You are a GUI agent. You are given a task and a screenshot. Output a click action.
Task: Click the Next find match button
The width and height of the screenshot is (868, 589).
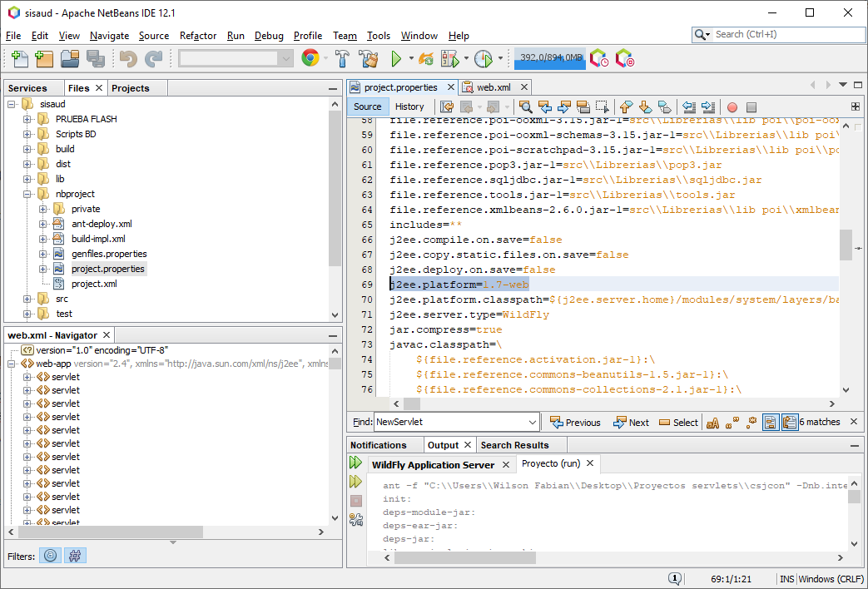631,423
